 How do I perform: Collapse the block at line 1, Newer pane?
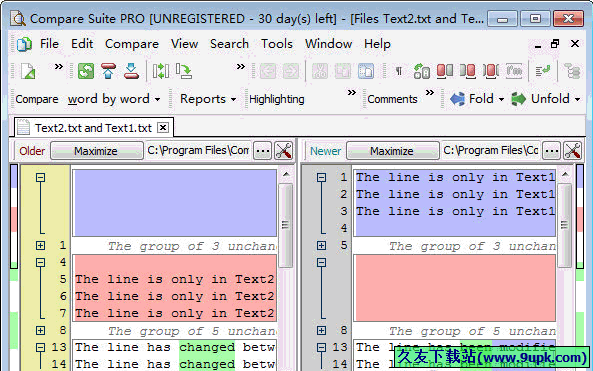(321, 177)
